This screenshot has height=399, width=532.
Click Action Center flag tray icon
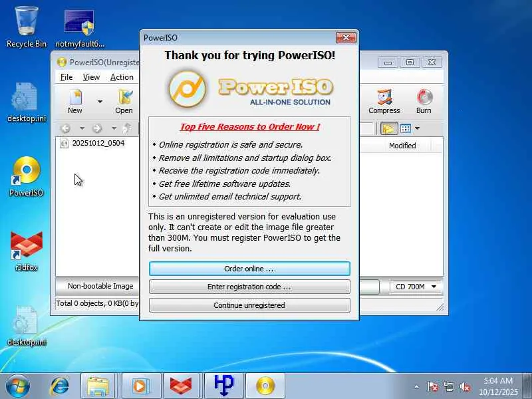click(432, 386)
